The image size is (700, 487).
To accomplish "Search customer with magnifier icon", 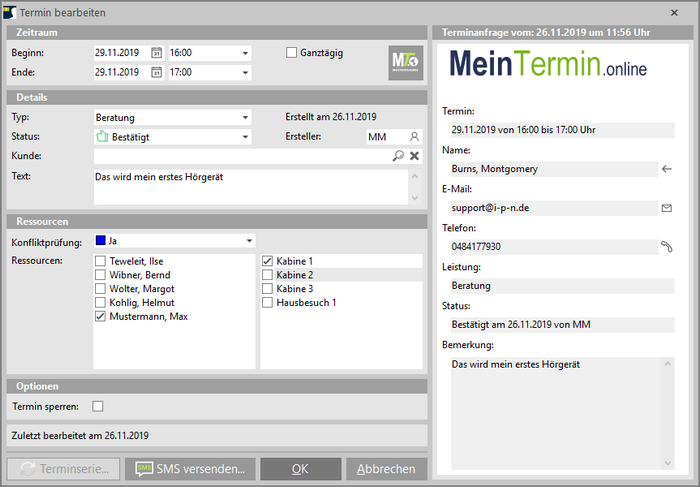I will [x=398, y=156].
